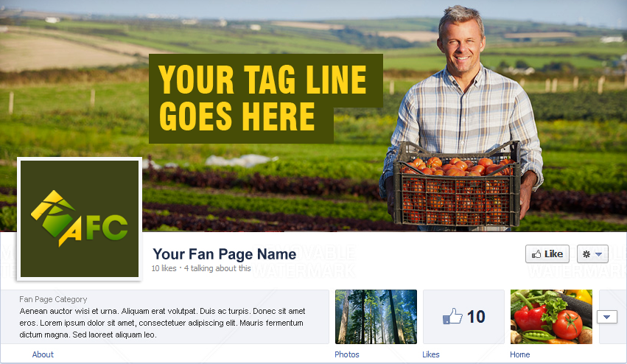Click the yellow tag line banner
The height and width of the screenshot is (364, 627).
(x=266, y=99)
